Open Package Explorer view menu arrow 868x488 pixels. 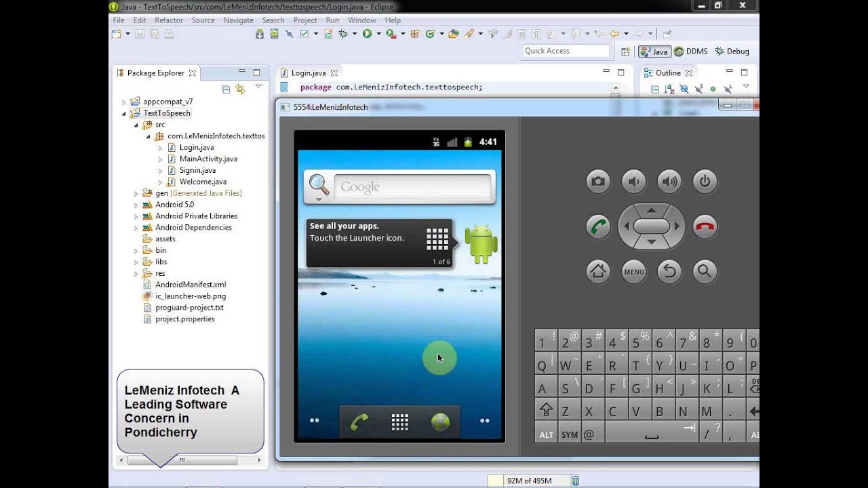(x=258, y=87)
